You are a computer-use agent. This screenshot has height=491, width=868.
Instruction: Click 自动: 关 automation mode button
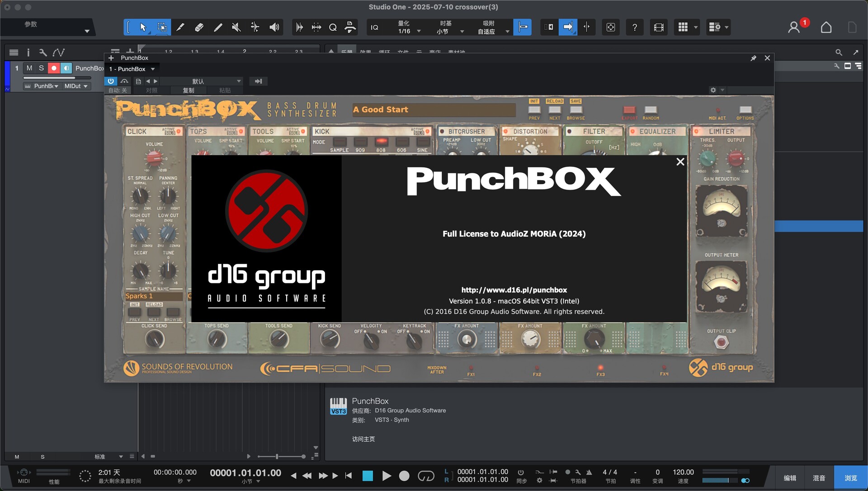[118, 91]
